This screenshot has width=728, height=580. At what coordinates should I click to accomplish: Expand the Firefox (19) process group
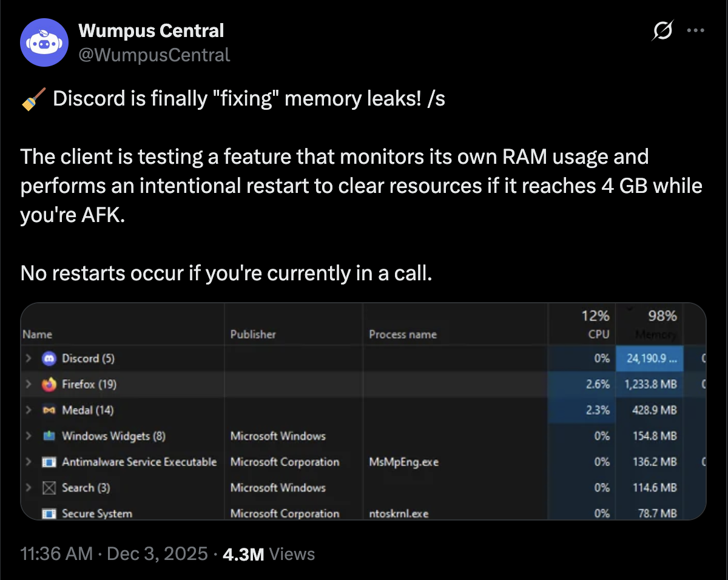click(28, 385)
